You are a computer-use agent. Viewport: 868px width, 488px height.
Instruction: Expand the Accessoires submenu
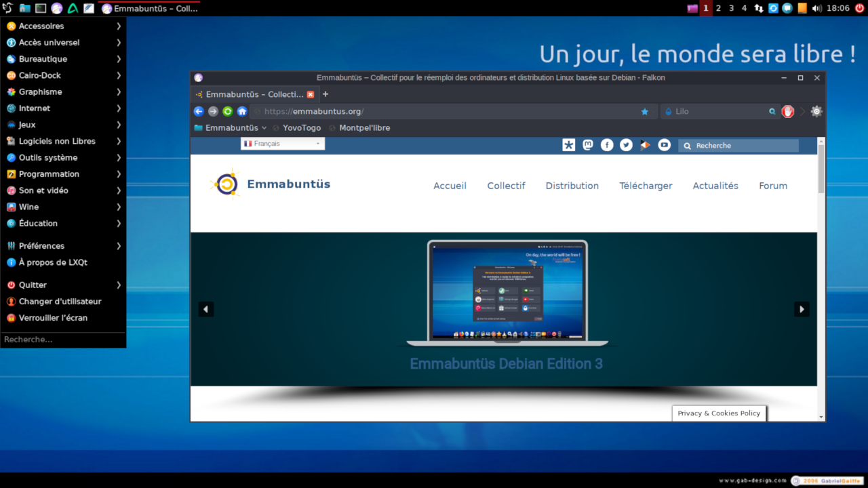tap(63, 26)
